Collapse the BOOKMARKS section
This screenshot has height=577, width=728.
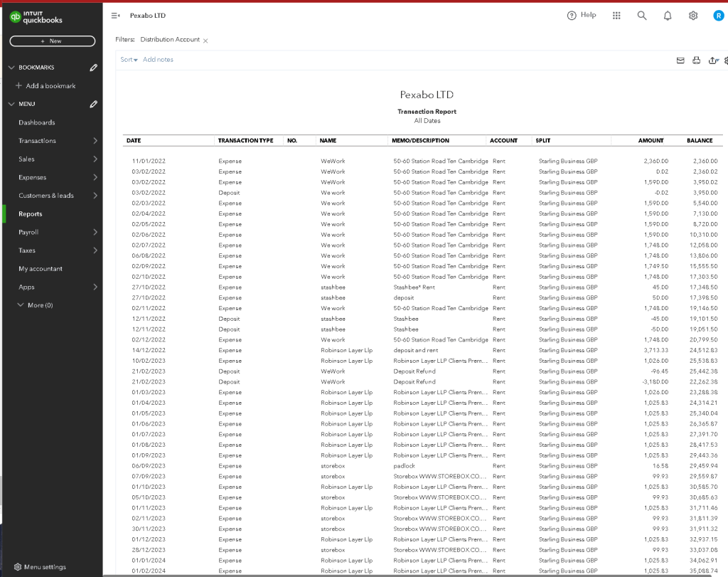tap(11, 68)
